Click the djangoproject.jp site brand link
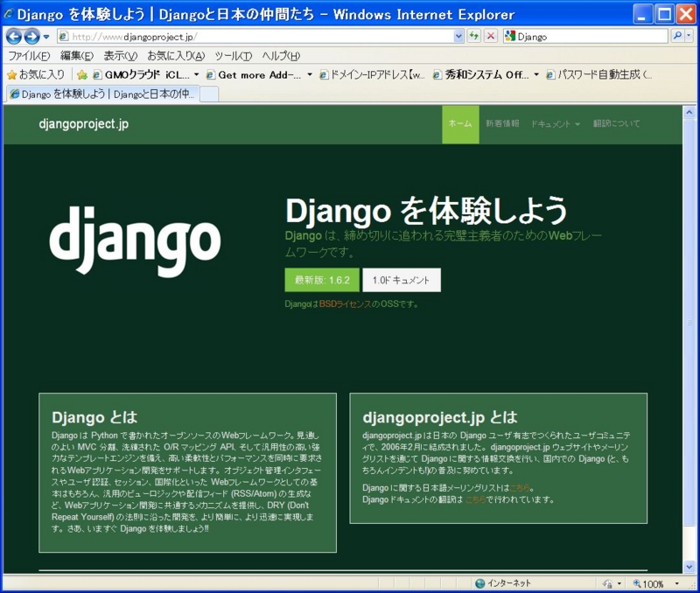The width and height of the screenshot is (700, 593). (83, 124)
